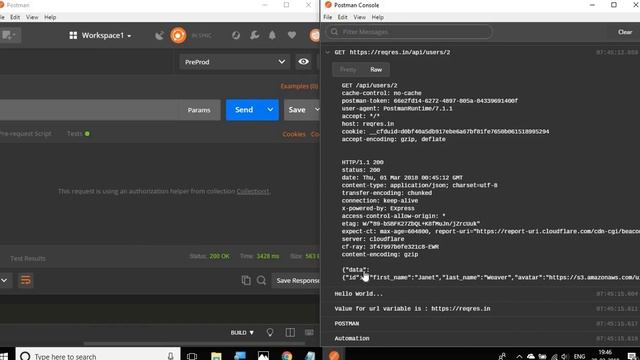
Task: Open Chrome from the taskbar
Action: pos(287,356)
